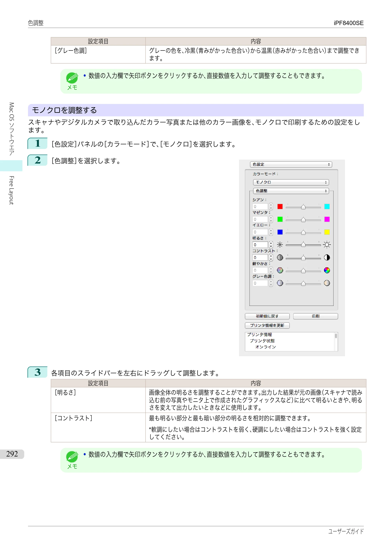Click the cyan swatch at slider end
This screenshot has height=554, width=392.
[327, 207]
